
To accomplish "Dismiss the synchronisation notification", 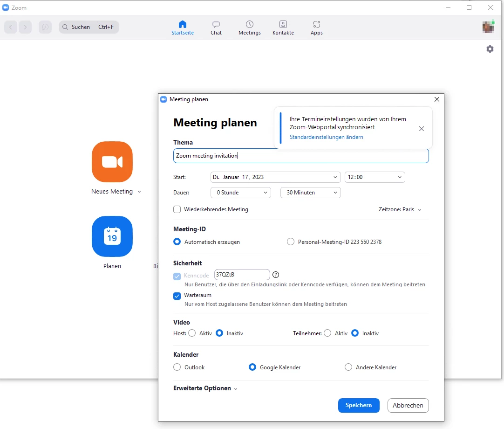I will [x=422, y=129].
